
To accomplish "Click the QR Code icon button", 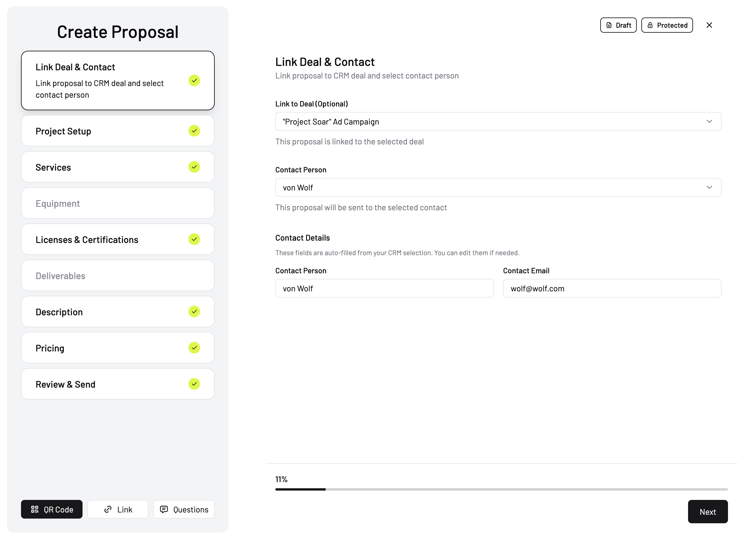I will click(x=35, y=509).
